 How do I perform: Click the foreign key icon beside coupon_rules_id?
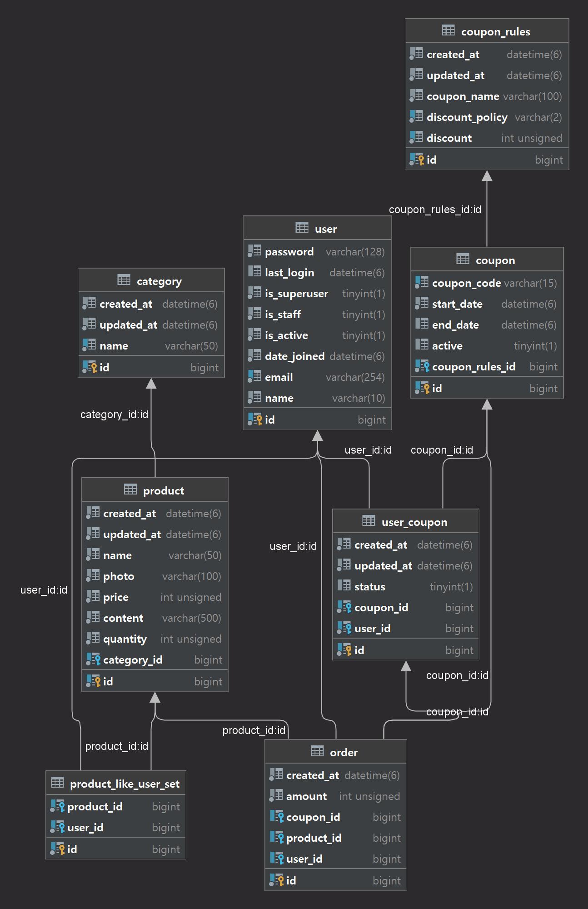[x=422, y=366]
